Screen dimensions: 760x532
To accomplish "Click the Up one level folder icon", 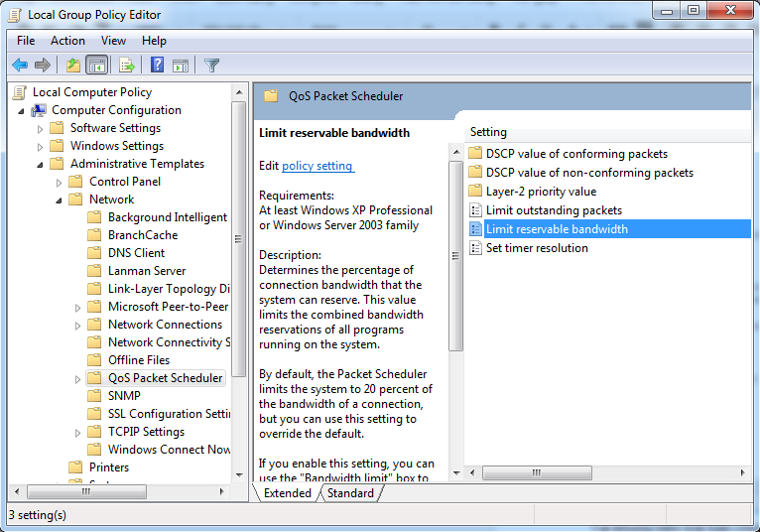I will tap(72, 66).
